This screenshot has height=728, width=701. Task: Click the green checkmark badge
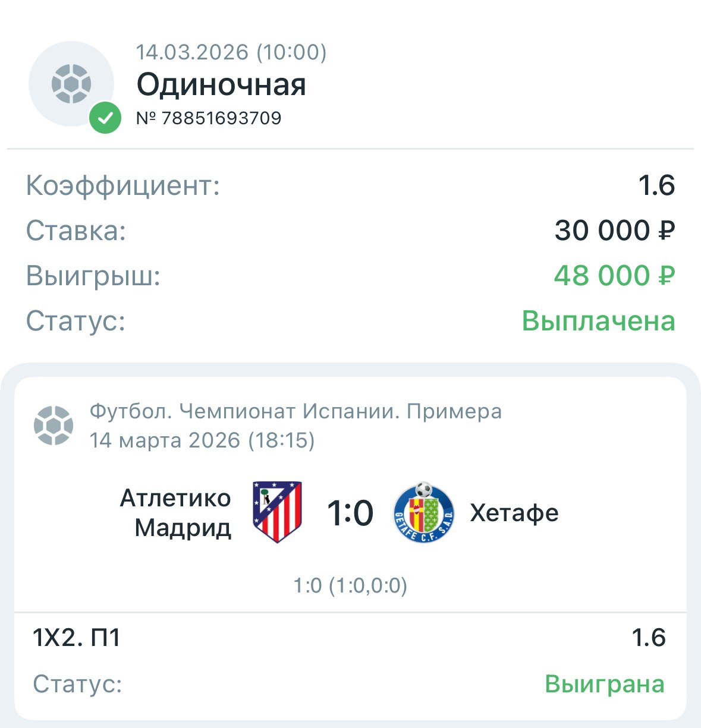[105, 118]
